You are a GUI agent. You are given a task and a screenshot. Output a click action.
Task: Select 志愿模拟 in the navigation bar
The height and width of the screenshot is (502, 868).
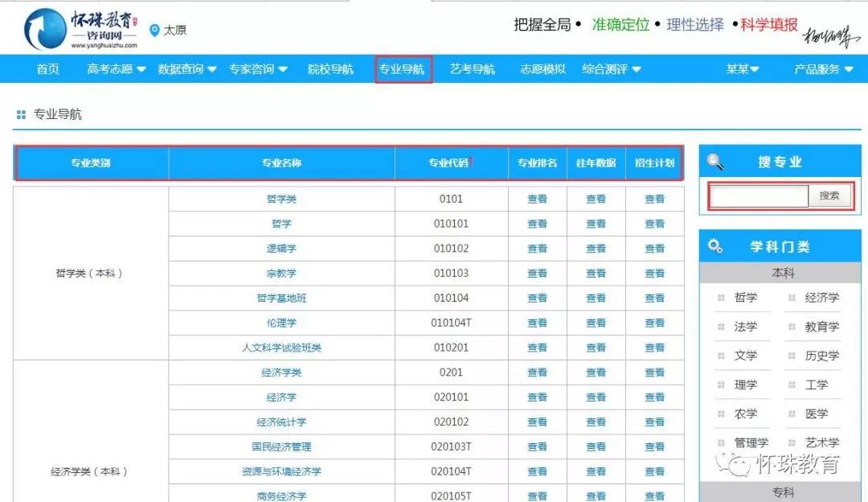point(542,69)
